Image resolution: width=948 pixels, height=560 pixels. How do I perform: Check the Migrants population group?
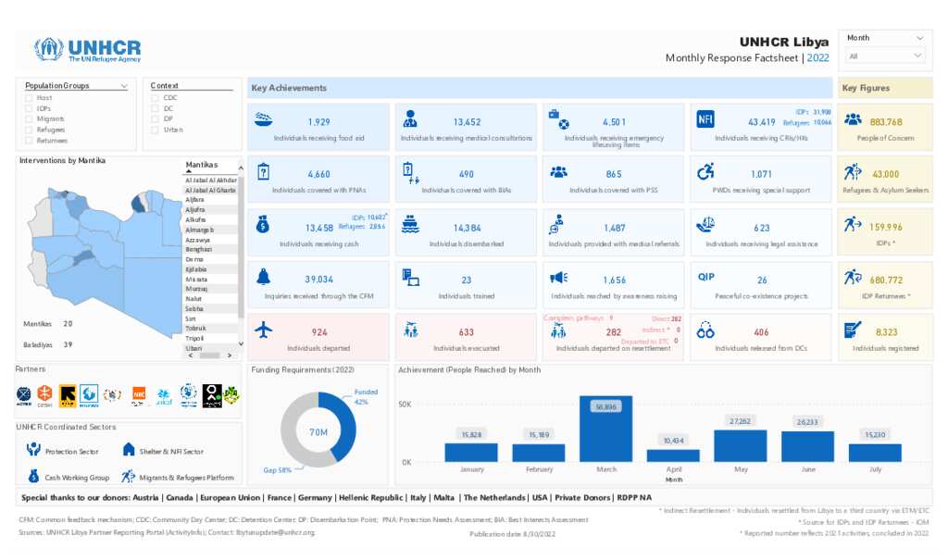[29, 118]
